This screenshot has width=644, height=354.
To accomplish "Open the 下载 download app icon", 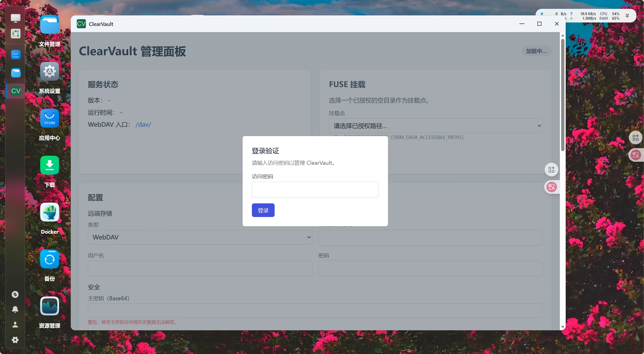I will pos(50,165).
